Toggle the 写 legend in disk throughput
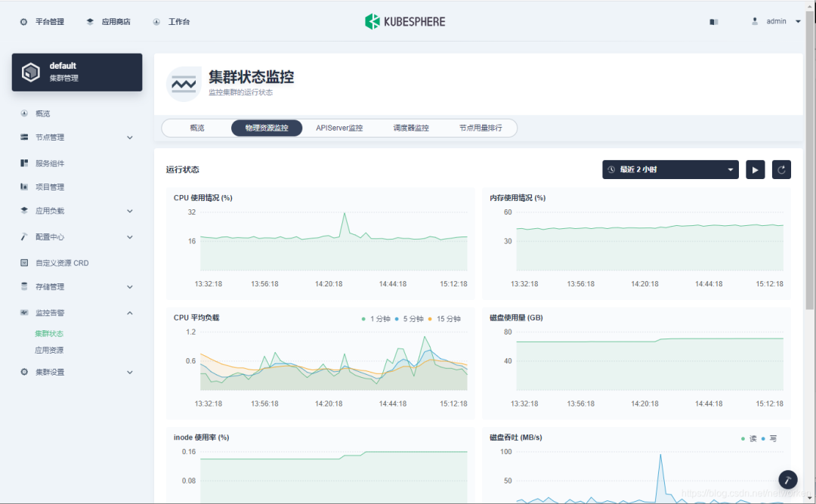 [x=768, y=438]
